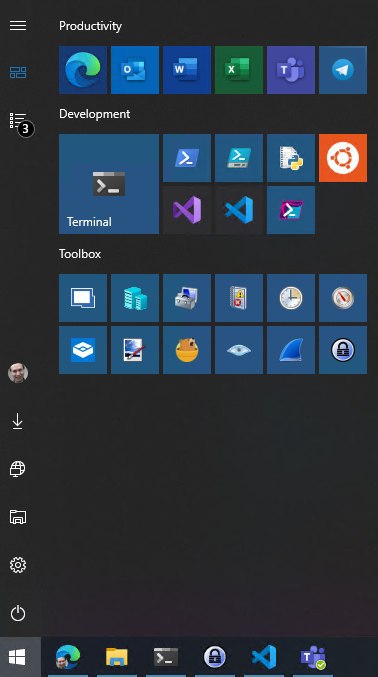Launch the KeePassXC padlock tile in Toolbox

343,350
